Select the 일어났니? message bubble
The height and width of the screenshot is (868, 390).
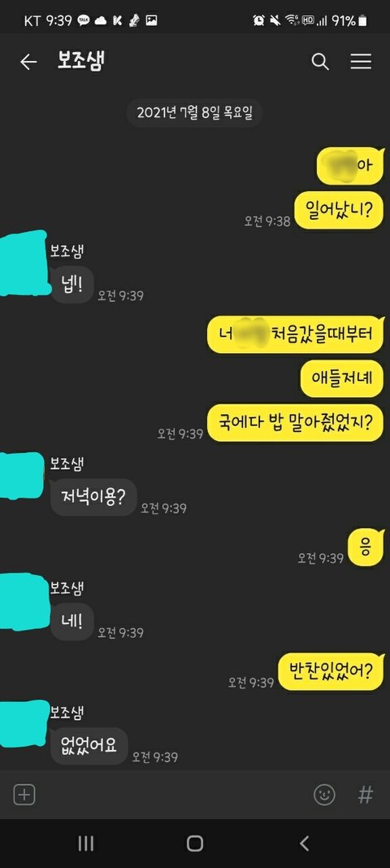click(339, 210)
